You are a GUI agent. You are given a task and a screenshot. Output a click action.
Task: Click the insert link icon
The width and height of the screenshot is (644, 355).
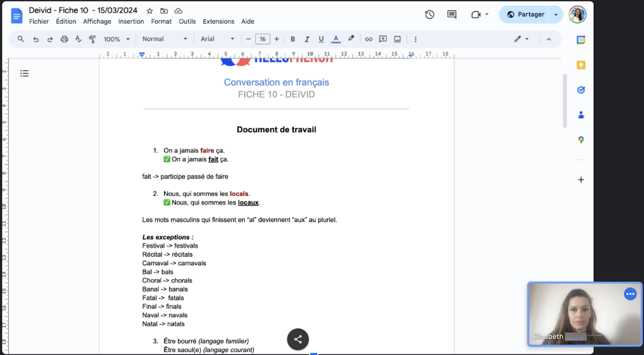pos(369,39)
